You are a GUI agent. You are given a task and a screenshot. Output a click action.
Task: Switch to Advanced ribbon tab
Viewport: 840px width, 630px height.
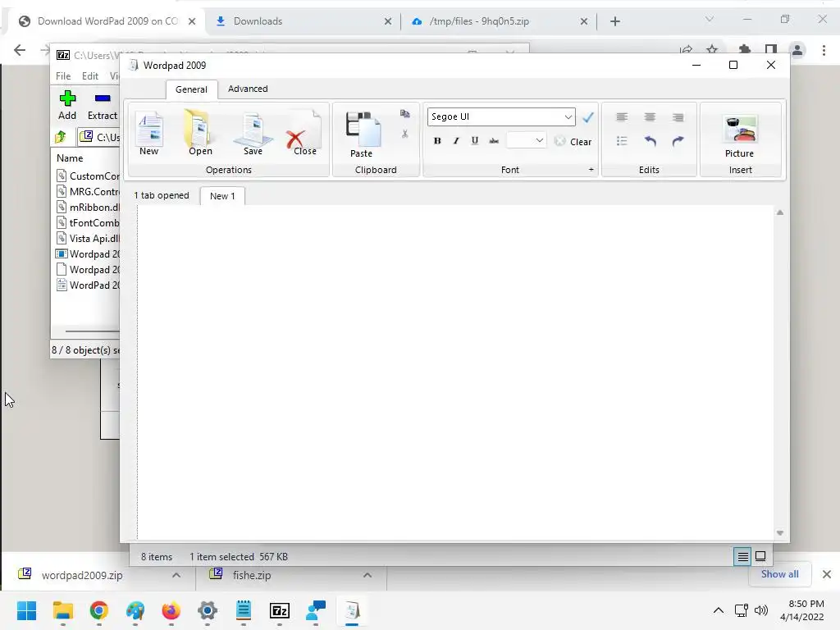[248, 89]
